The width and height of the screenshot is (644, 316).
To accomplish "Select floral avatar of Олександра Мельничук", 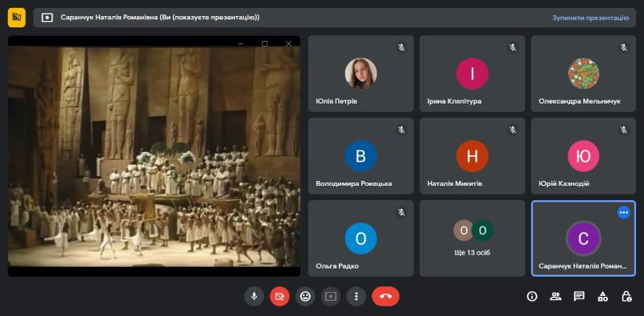I will 583,73.
